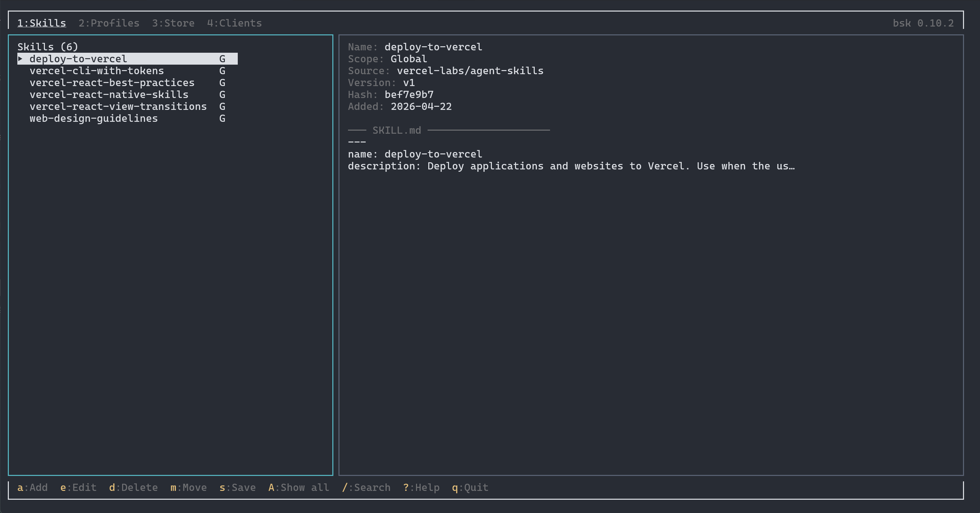Go to the 4:Clients tab

pyautogui.click(x=234, y=23)
